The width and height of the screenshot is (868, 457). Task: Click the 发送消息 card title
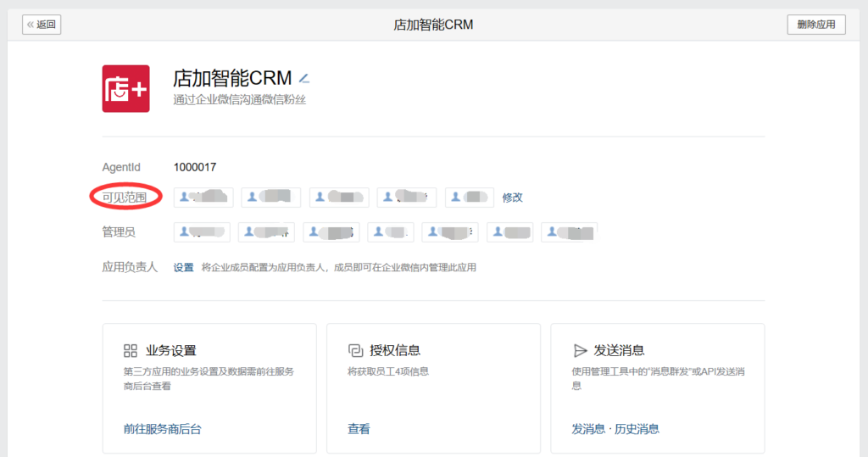click(619, 351)
